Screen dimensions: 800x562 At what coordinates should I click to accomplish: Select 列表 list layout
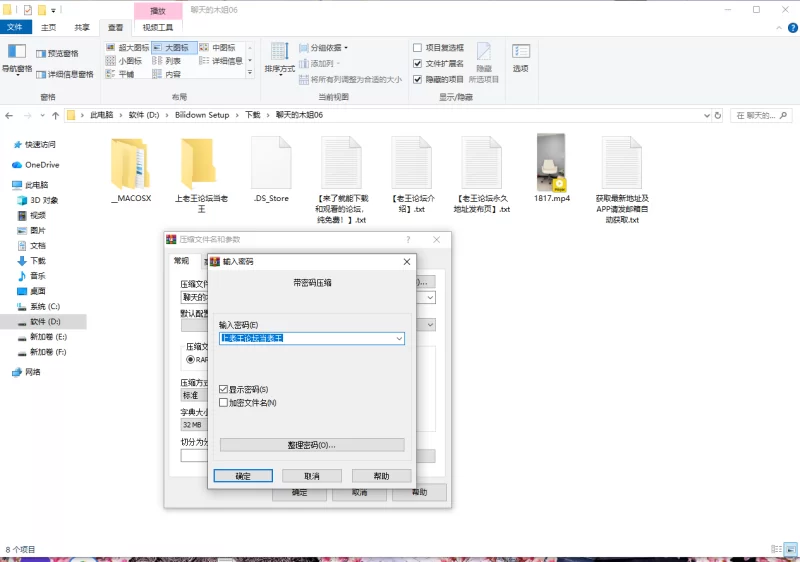point(167,61)
